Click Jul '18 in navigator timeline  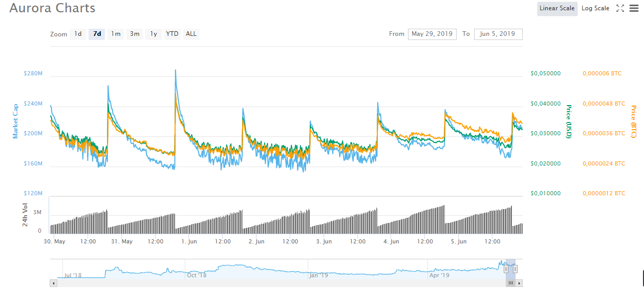point(73,275)
